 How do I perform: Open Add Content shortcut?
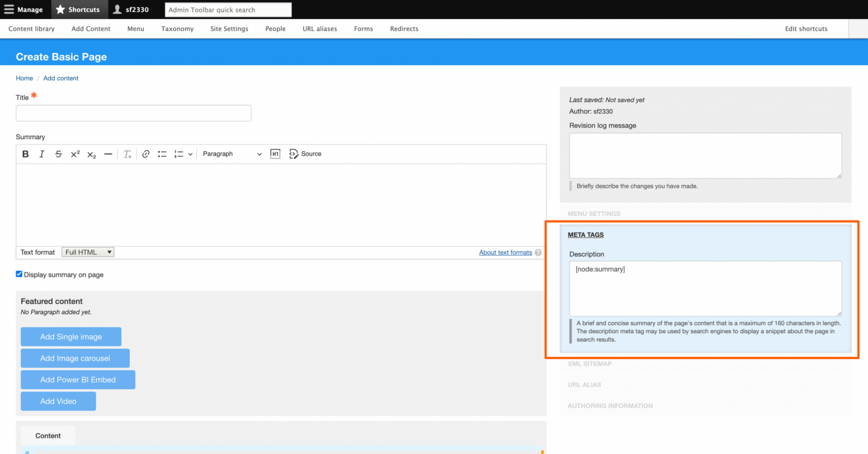91,29
